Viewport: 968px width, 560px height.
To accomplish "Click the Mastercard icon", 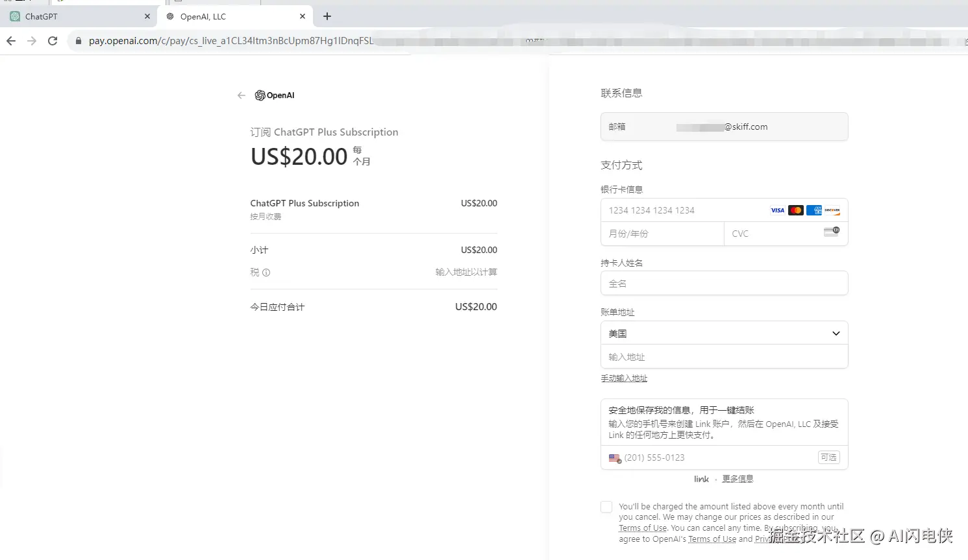I will (x=796, y=210).
